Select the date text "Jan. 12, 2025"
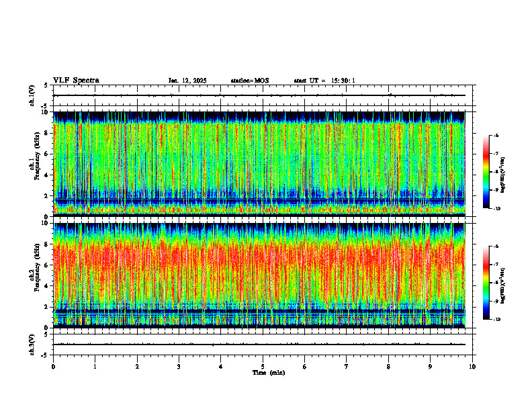Screen dimensions: 532x411 coord(187,81)
